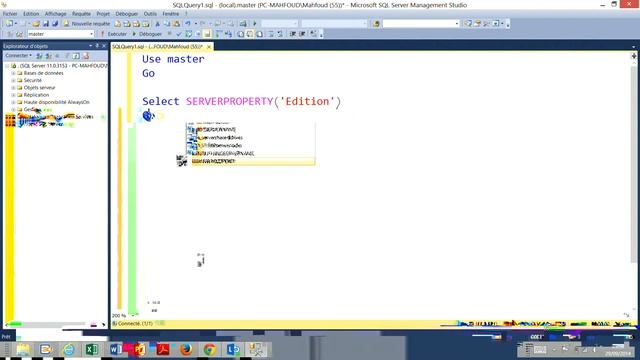Expand the Sécurité folder
640x360 pixels.
click(13, 80)
